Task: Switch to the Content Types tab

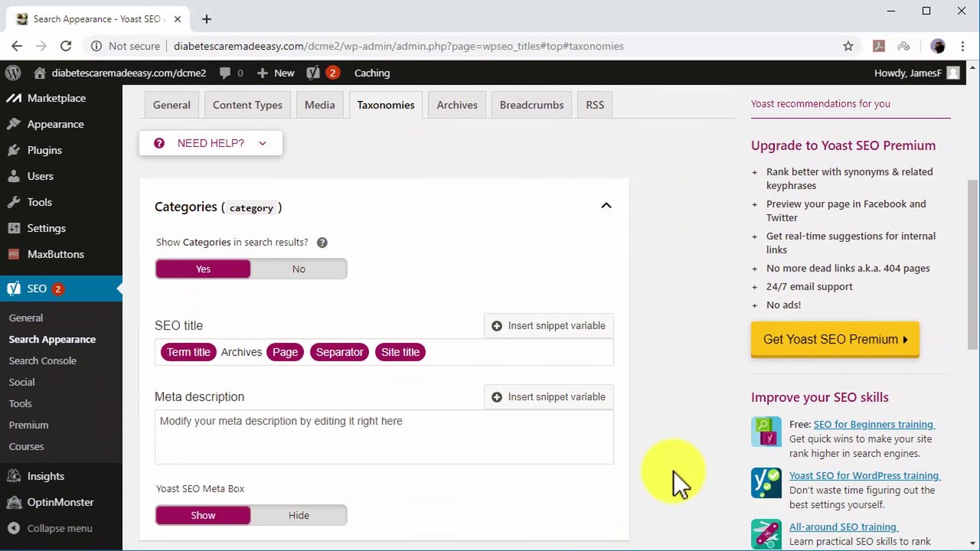Action: click(x=247, y=105)
